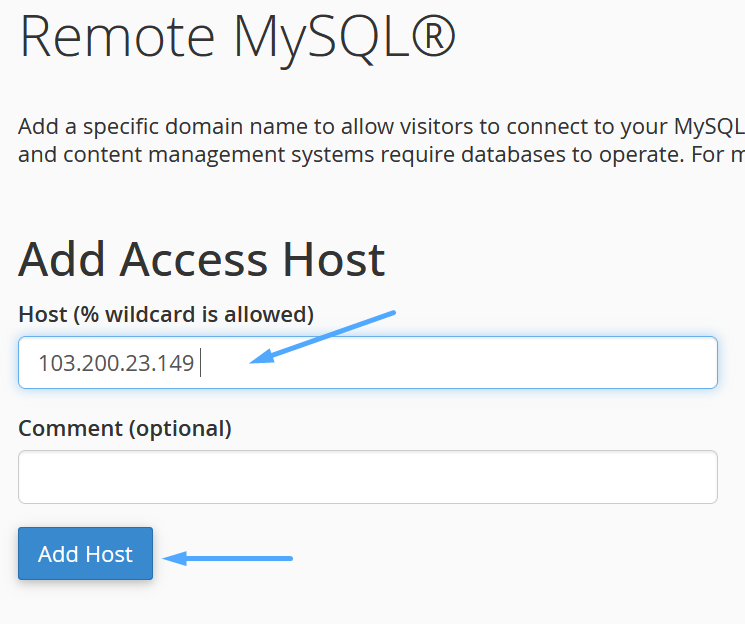This screenshot has height=624, width=745.
Task: Click the word "(optional)" in Comment label
Action: [180, 429]
